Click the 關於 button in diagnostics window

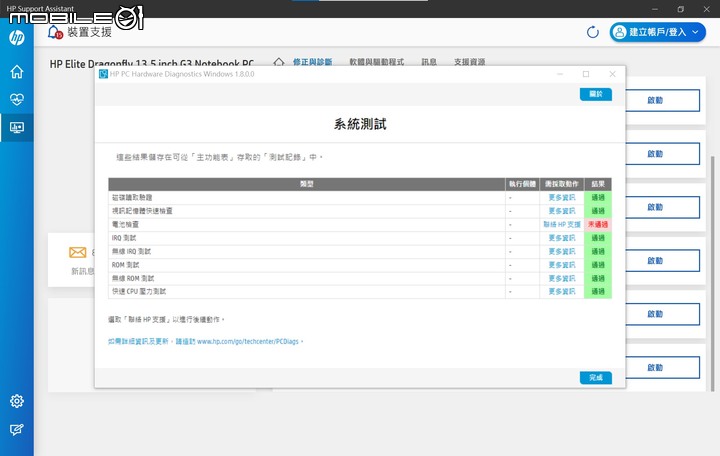[x=596, y=94]
